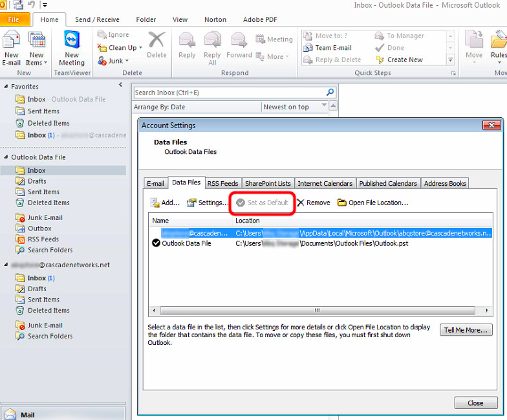Collapse the Favorites section

coord(6,87)
